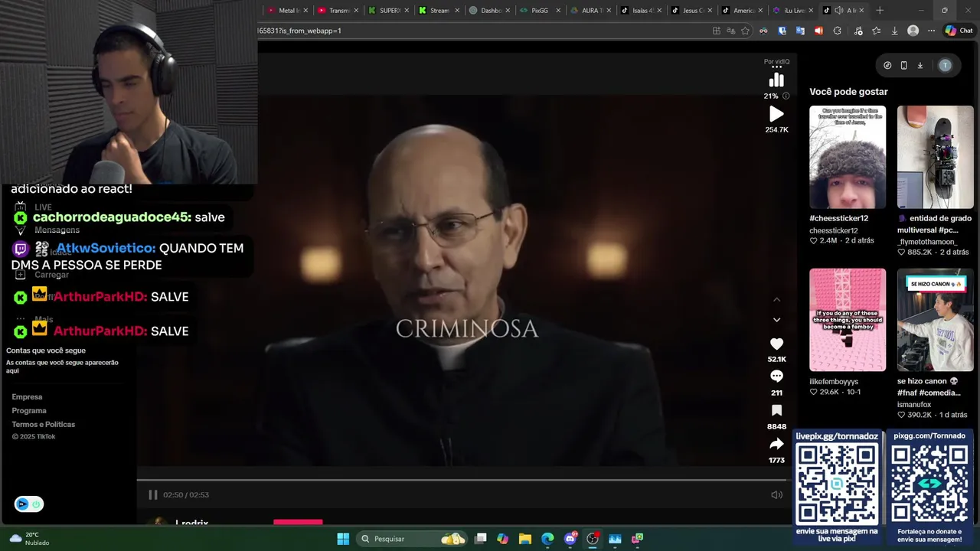Open browser profile avatar in toolbar

pos(913,31)
